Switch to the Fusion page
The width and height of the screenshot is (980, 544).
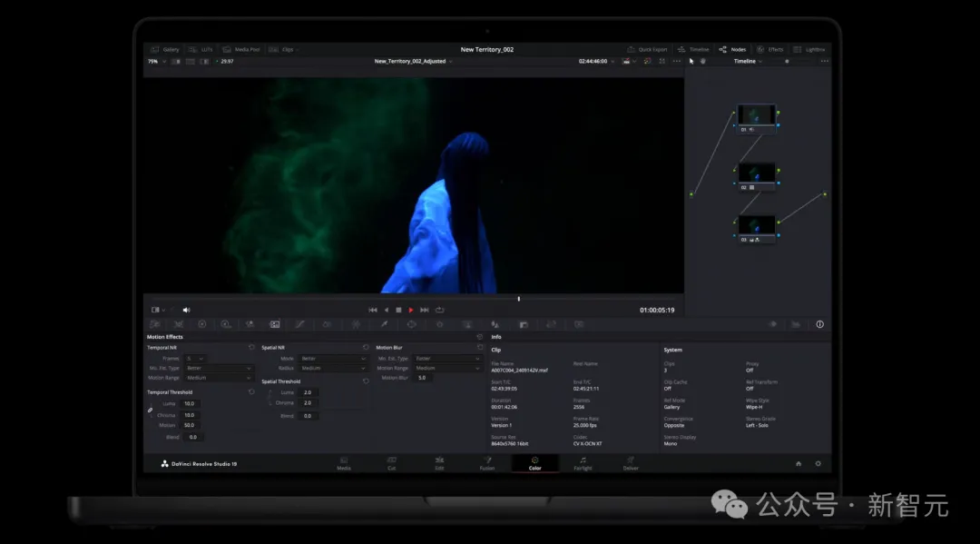coord(487,463)
